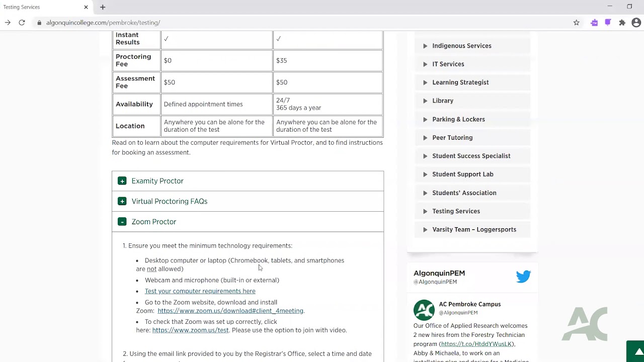Viewport: 644px width, 362px height.
Task: Expand the Varsity Team – Loggersports triangle
Action: pyautogui.click(x=425, y=230)
